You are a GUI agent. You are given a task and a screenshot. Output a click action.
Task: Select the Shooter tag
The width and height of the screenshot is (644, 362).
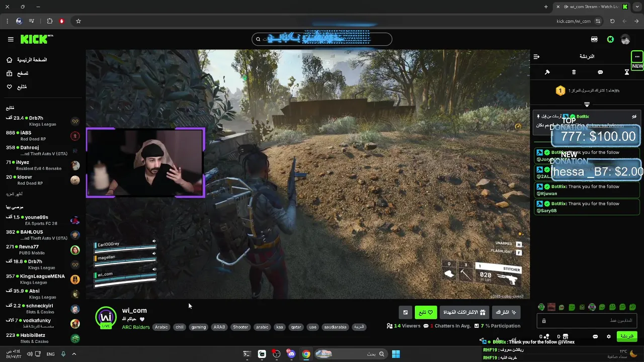tap(240, 327)
